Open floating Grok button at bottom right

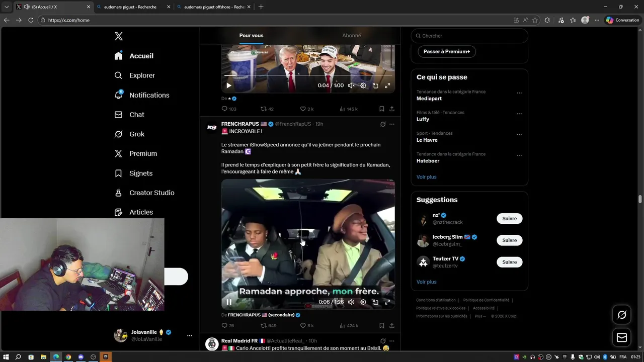coord(622,315)
